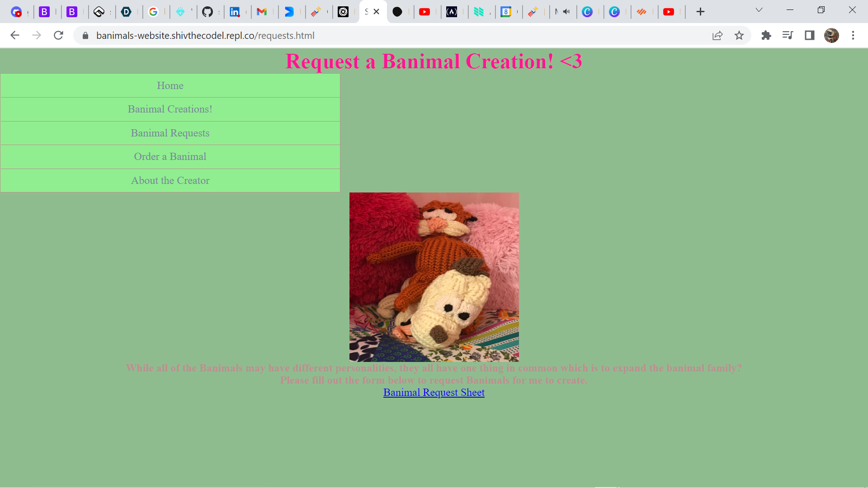Switch to the LinkedIn tab
The image size is (868, 488).
[235, 12]
